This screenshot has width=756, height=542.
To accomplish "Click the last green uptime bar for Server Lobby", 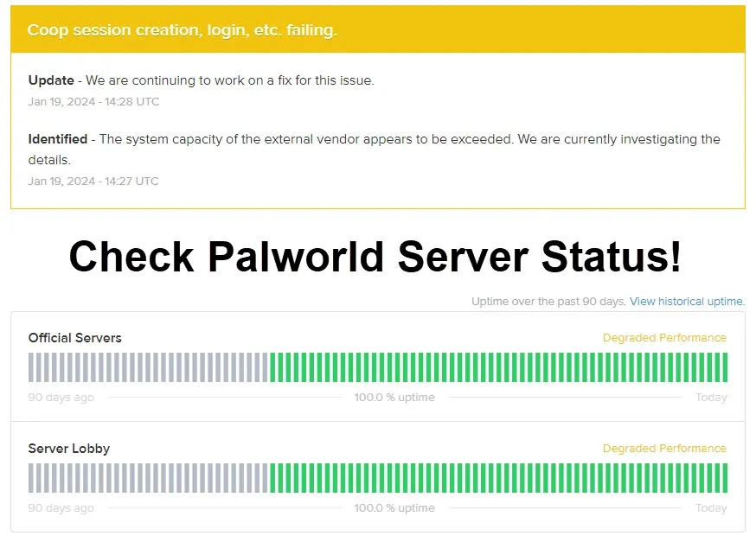I will point(725,478).
